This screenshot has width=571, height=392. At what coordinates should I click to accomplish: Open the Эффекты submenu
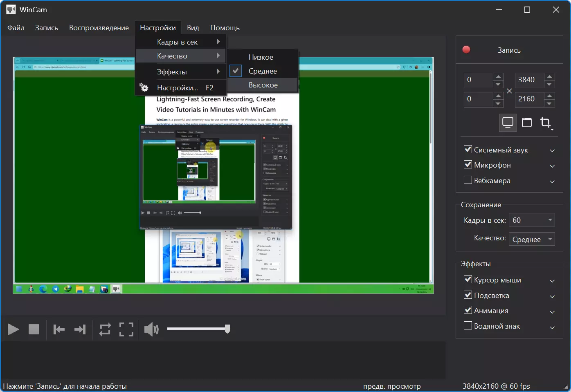[x=180, y=72]
